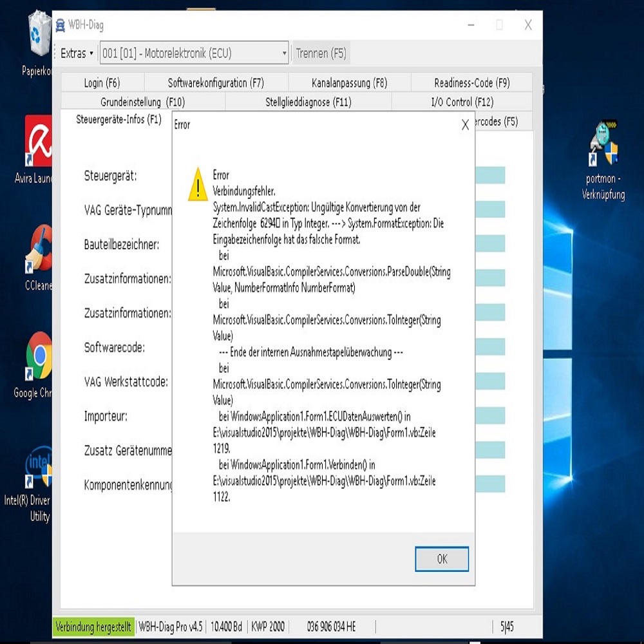Click the WBH-Diag car icon in title bar
The height and width of the screenshot is (644, 644).
pos(61,26)
